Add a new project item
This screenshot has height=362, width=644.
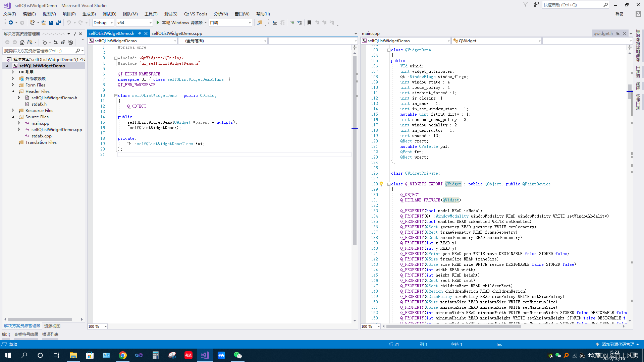pyautogui.click(x=32, y=22)
